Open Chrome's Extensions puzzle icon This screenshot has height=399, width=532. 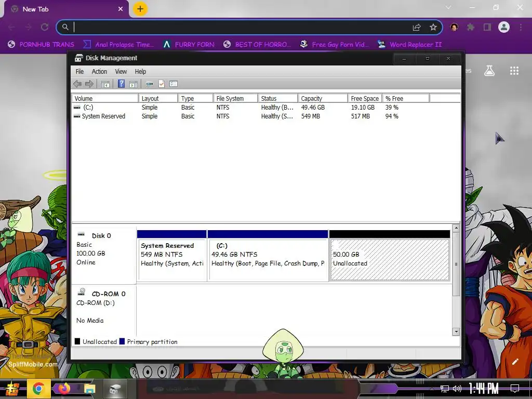[471, 27]
